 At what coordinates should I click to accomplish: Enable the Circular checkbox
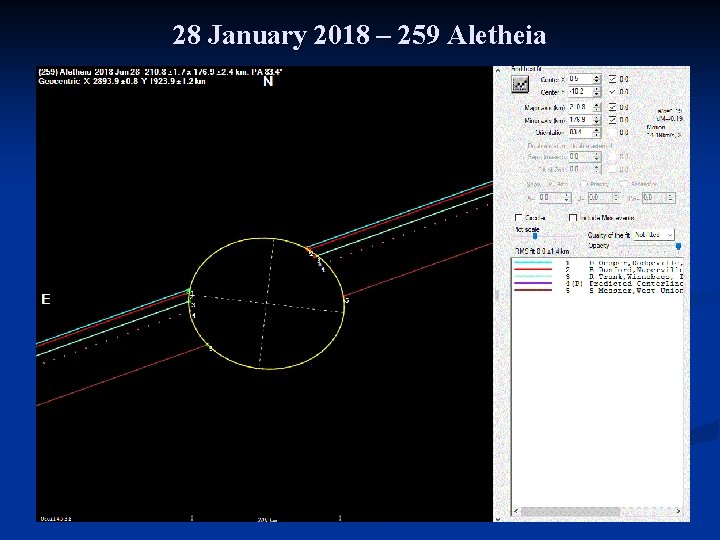[518, 218]
